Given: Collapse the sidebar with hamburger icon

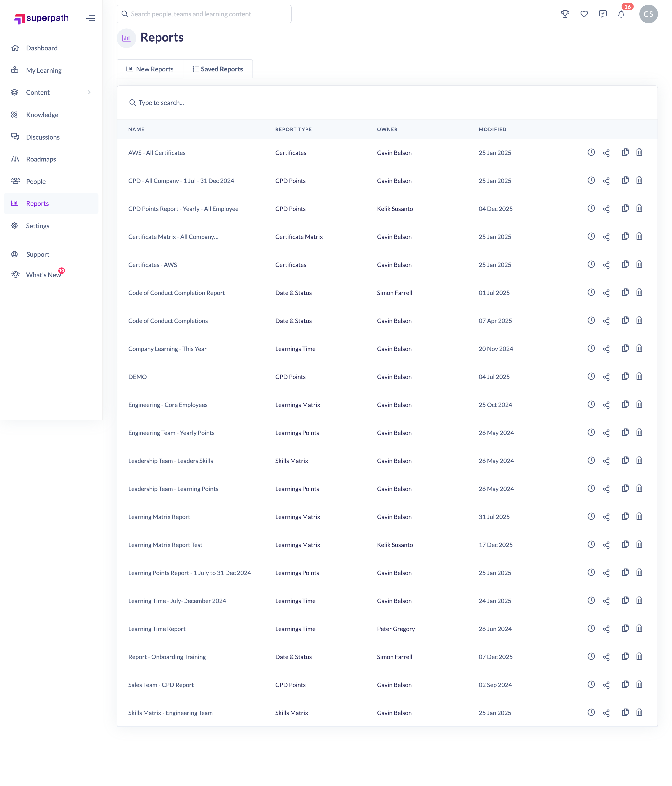Looking at the screenshot, I should 91,18.
